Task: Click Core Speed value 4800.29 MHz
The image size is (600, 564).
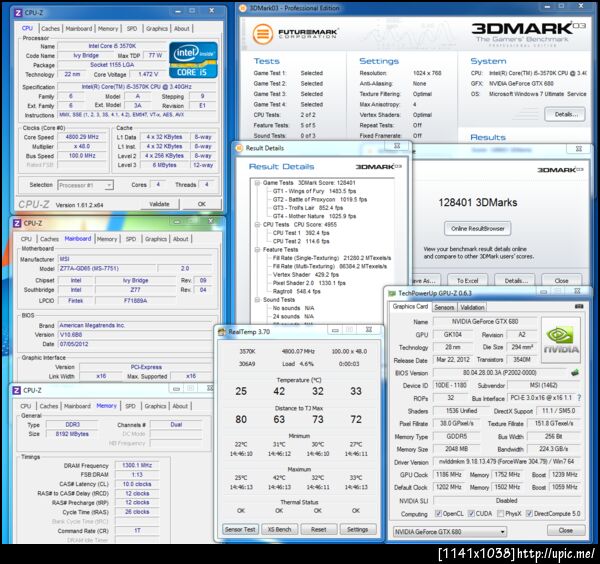Action: (x=82, y=137)
